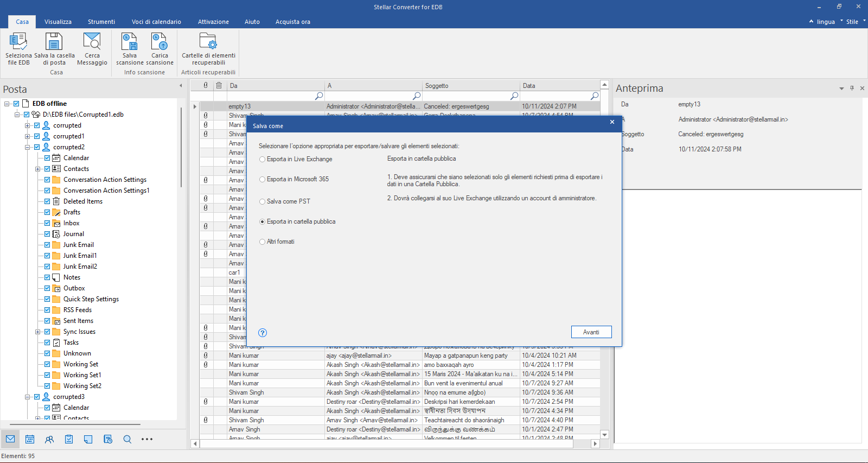
Task: Click search icon in the Da column filter
Action: (319, 96)
